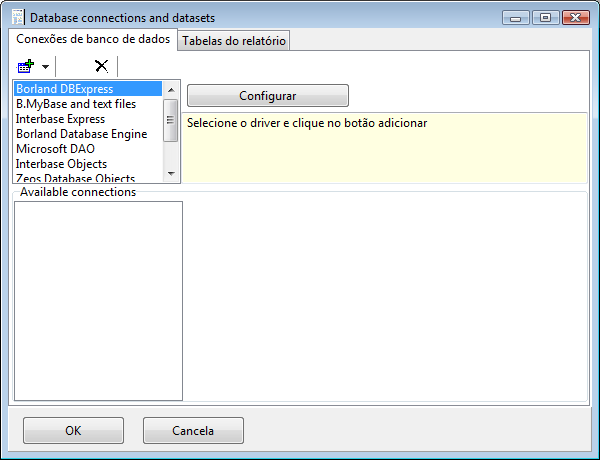Screen dimensions: 600x460
Task: Click the add database connection icon
Action: (x=26, y=66)
